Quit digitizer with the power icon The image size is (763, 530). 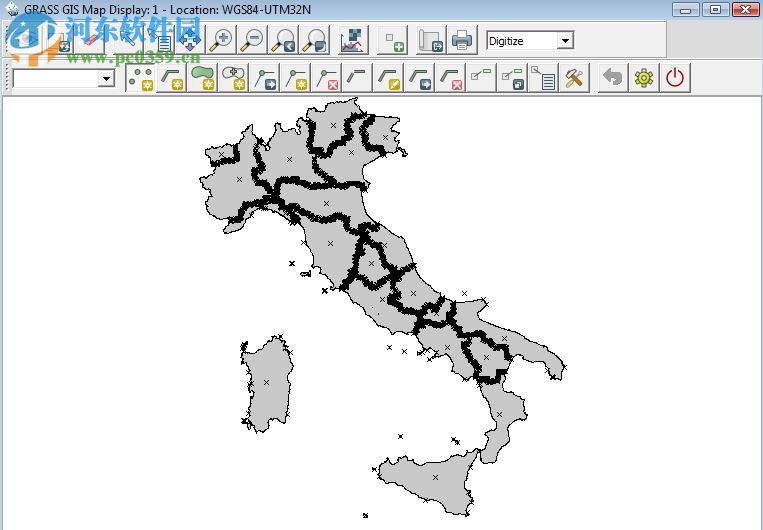(x=675, y=78)
